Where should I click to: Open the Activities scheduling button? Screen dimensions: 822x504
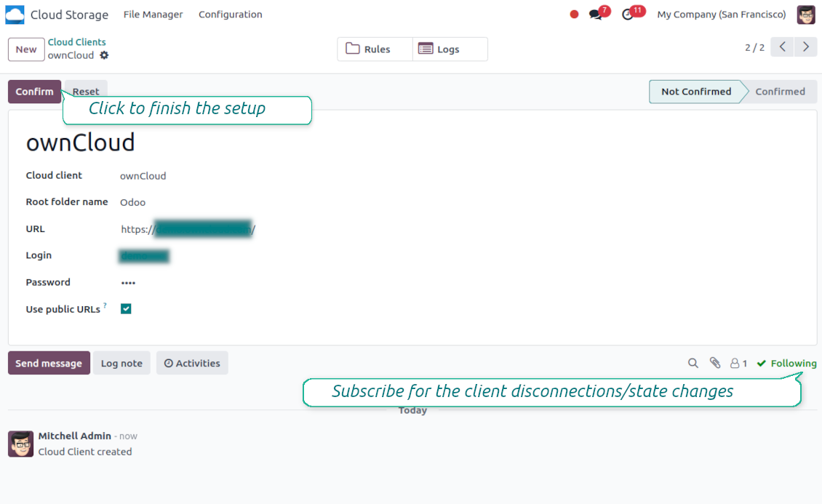tap(192, 363)
